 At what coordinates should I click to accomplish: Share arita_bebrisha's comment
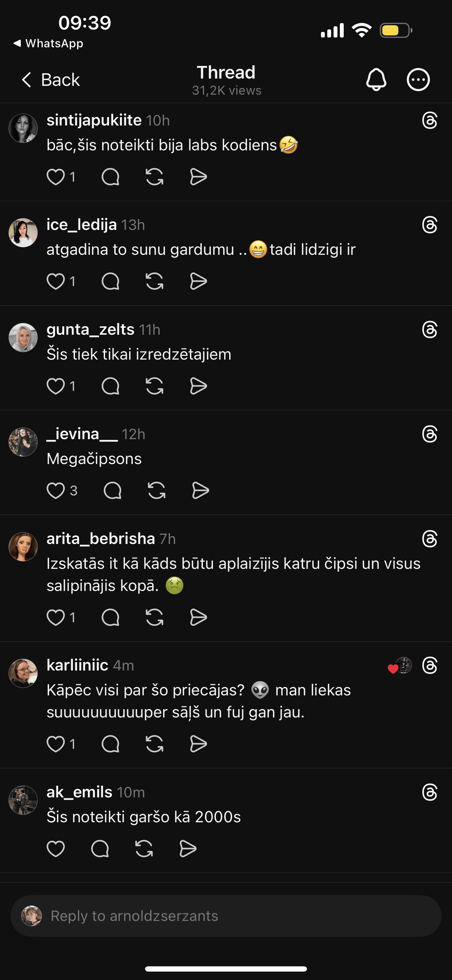click(x=198, y=617)
